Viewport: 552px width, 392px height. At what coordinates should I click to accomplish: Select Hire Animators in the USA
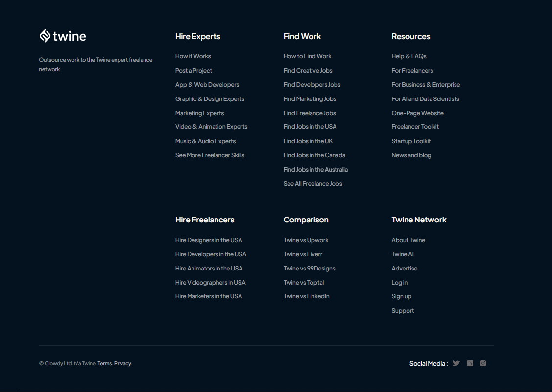coord(209,269)
